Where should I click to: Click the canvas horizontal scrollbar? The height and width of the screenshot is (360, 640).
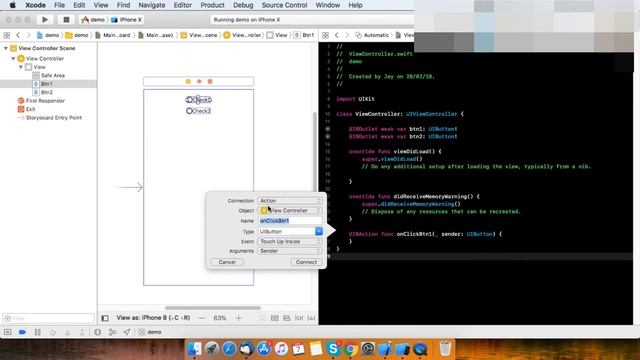pyautogui.click(x=213, y=308)
